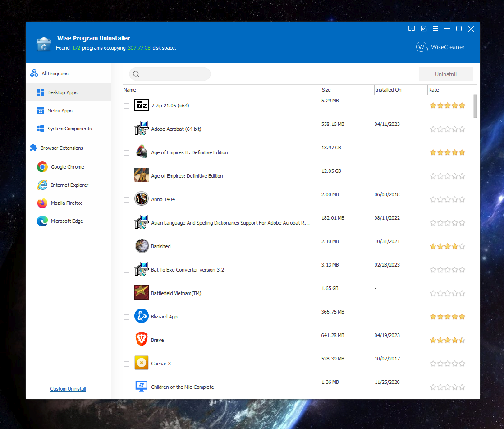The height and width of the screenshot is (429, 504).
Task: Click the Age of Empires: Definitive Edition icon
Action: pyautogui.click(x=142, y=175)
